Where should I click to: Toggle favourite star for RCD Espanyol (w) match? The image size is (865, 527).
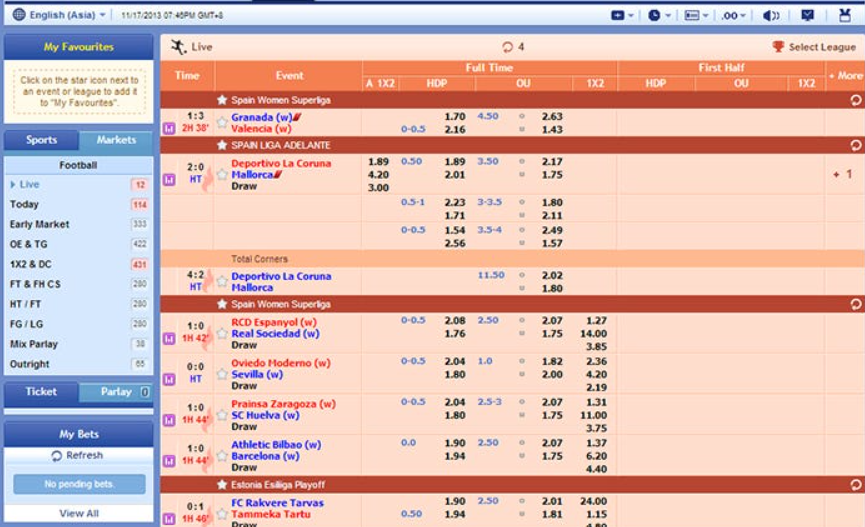[x=222, y=334]
